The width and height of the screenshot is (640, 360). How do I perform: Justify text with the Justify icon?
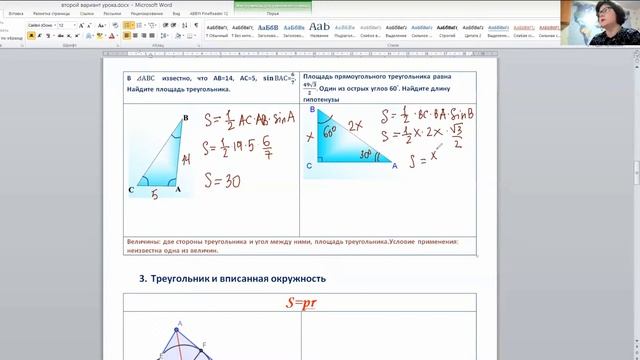tap(152, 36)
